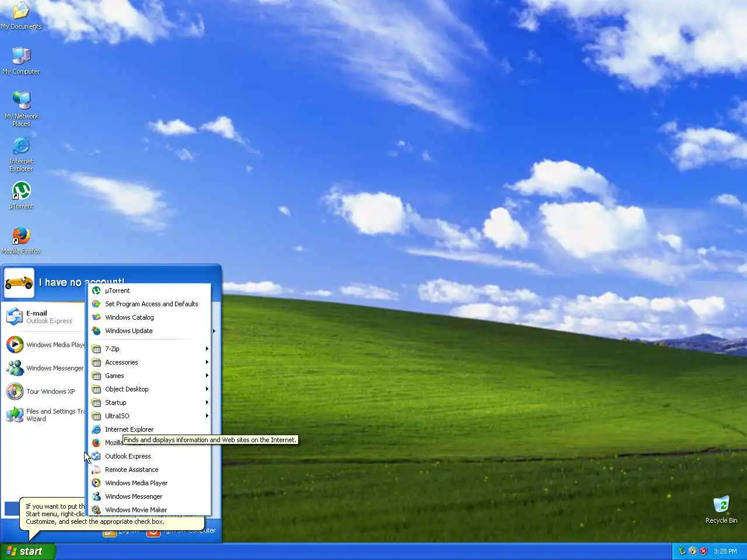Viewport: 747px width, 560px height.
Task: Expand the UltraISO program group
Action: (x=149, y=416)
